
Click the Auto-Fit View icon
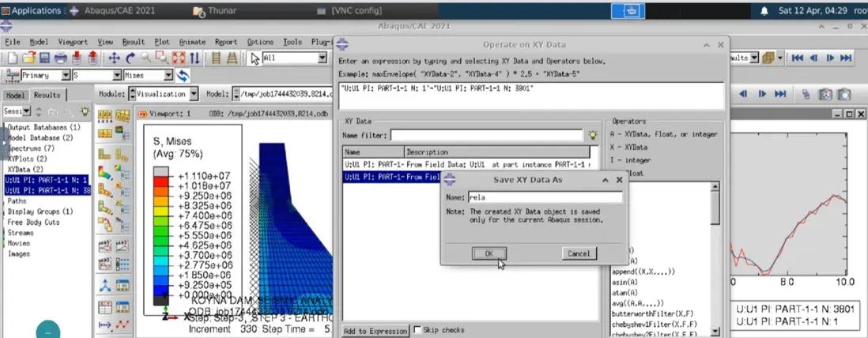point(178,59)
